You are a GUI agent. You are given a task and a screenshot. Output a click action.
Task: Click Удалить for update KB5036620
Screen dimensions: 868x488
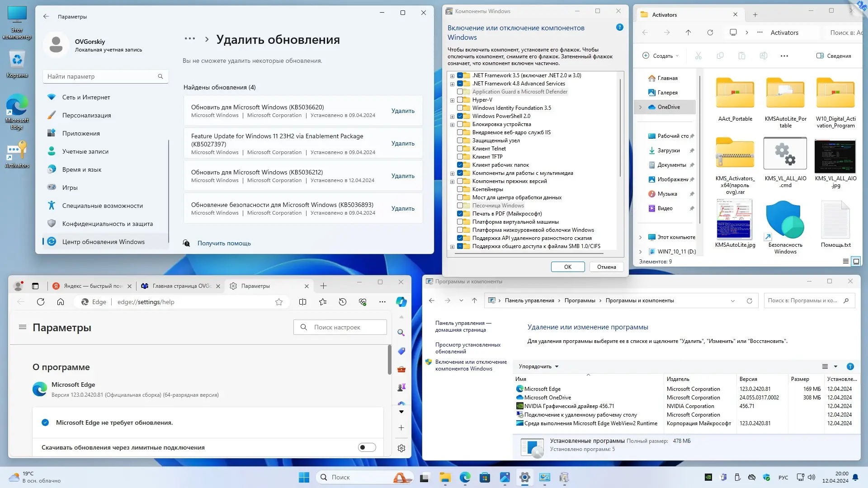(402, 111)
